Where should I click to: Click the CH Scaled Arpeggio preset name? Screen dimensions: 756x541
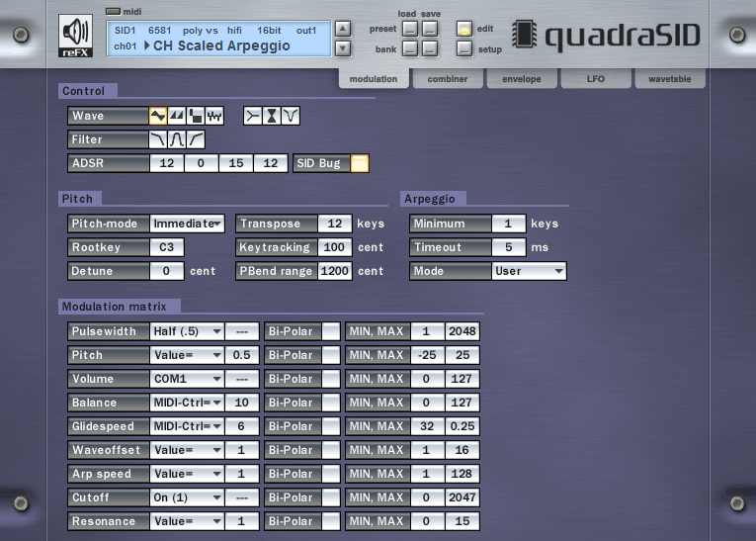click(x=221, y=45)
